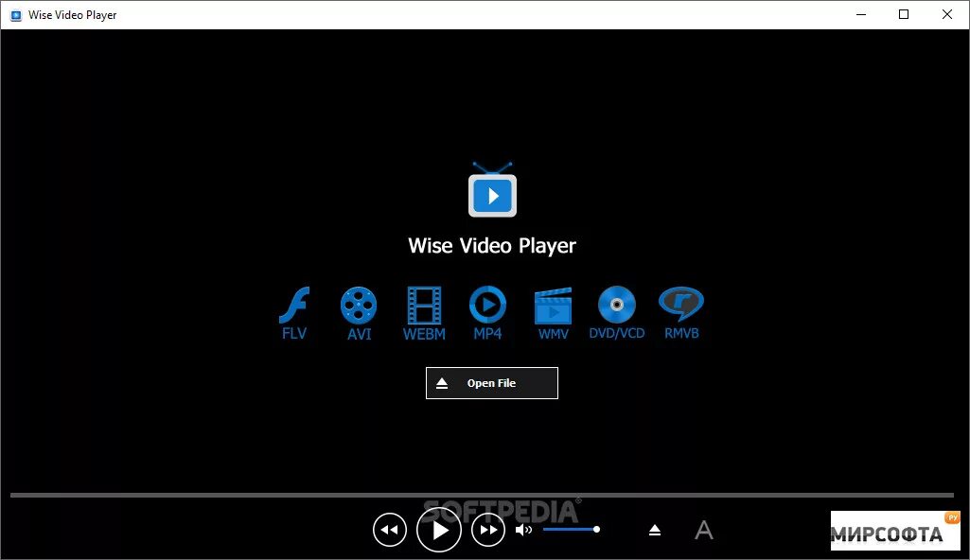Click the WMV clapperboard icon
Image resolution: width=970 pixels, height=560 pixels.
click(x=553, y=313)
